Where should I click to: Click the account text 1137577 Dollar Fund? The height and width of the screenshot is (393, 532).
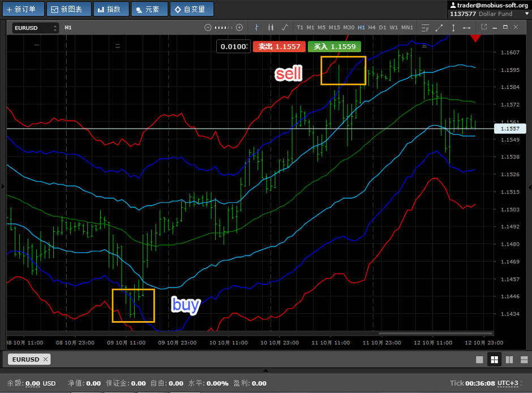coord(481,14)
